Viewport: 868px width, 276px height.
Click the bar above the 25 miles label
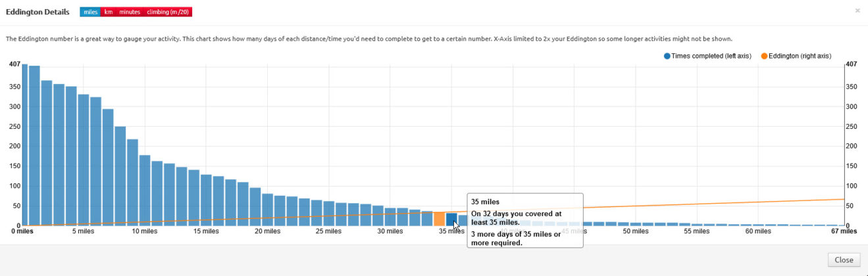pyautogui.click(x=329, y=214)
